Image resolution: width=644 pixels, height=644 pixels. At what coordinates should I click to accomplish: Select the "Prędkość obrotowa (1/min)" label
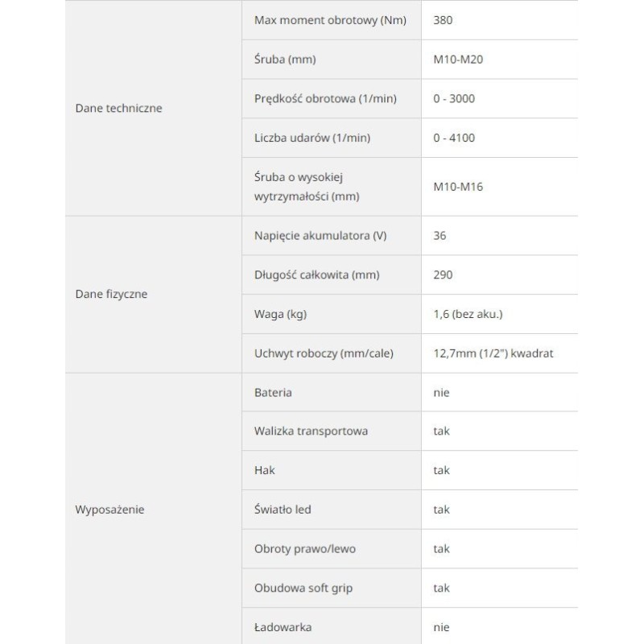324,98
